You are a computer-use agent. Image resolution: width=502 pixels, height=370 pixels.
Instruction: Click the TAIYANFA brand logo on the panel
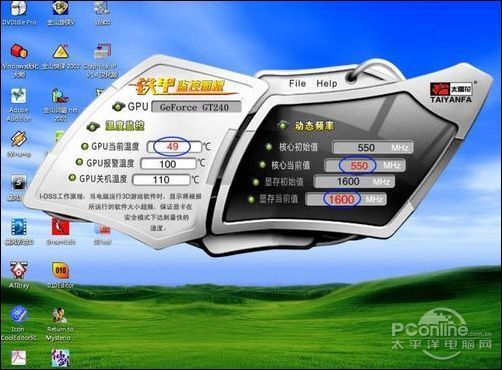pos(451,93)
